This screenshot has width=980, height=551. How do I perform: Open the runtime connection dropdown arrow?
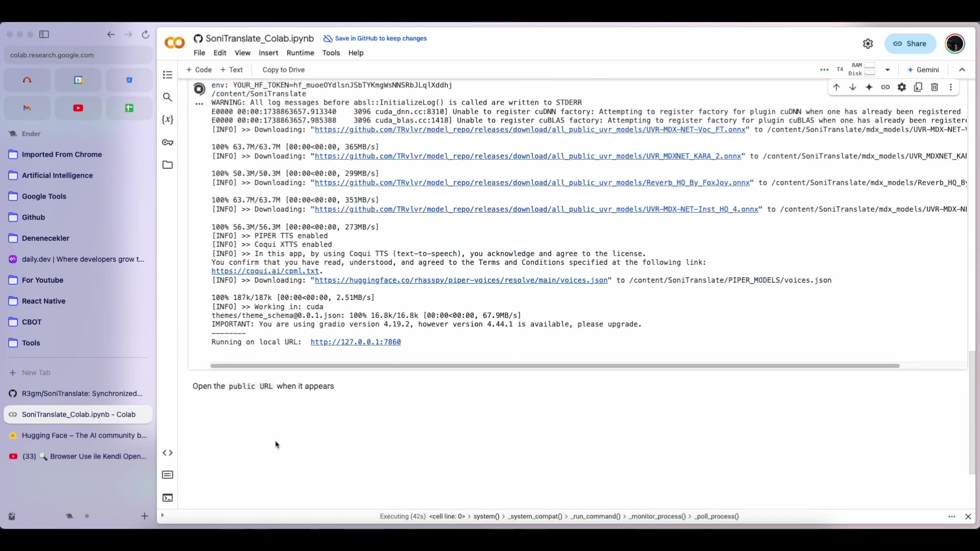point(888,70)
